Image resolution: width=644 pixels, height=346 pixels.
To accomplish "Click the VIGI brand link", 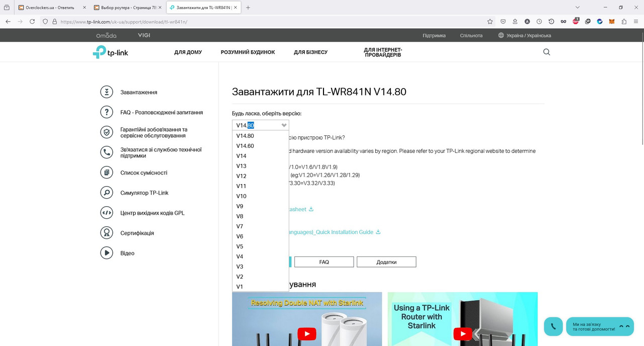I will pyautogui.click(x=144, y=35).
